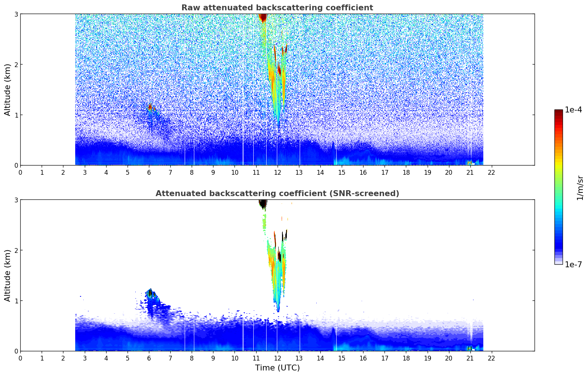Click the '15' tick label on bottom time axis
Image resolution: width=588 pixels, height=376 pixels.
(342, 358)
